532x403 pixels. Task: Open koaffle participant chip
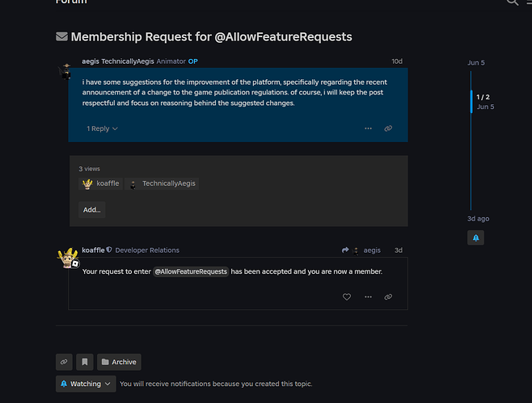[x=101, y=183]
